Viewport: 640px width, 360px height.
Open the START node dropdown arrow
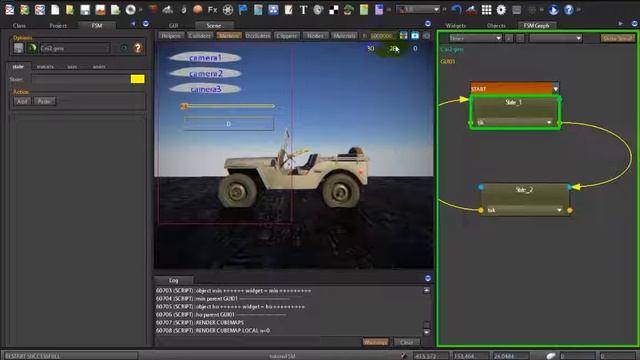point(556,89)
